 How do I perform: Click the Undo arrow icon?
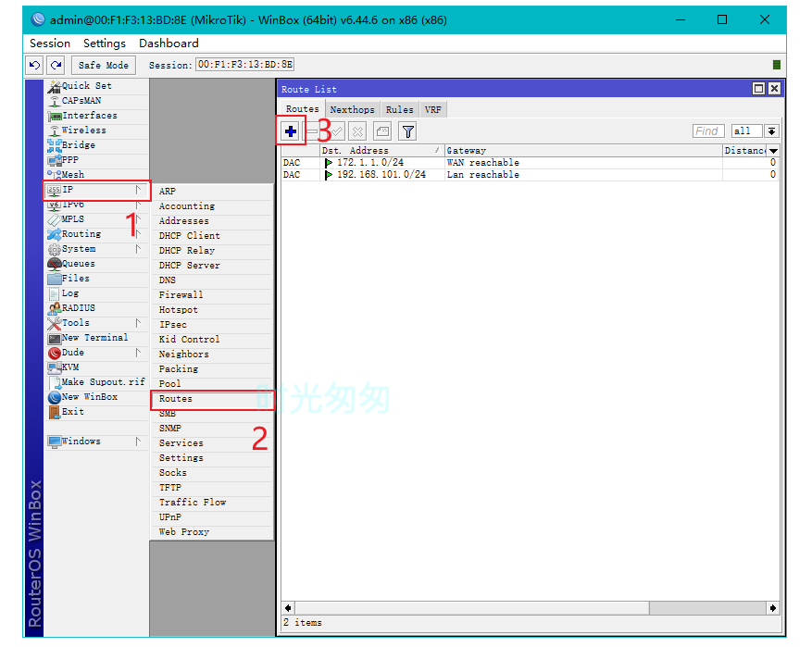pos(34,65)
